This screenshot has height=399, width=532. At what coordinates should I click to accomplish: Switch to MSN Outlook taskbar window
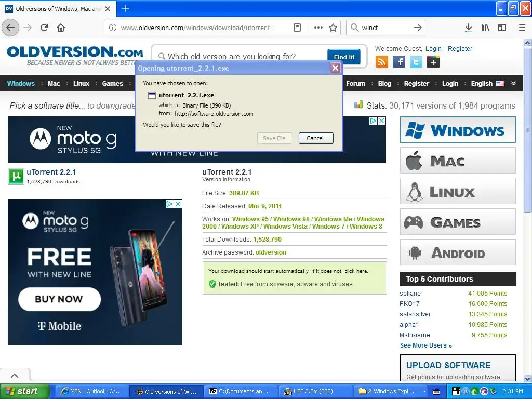click(91, 392)
